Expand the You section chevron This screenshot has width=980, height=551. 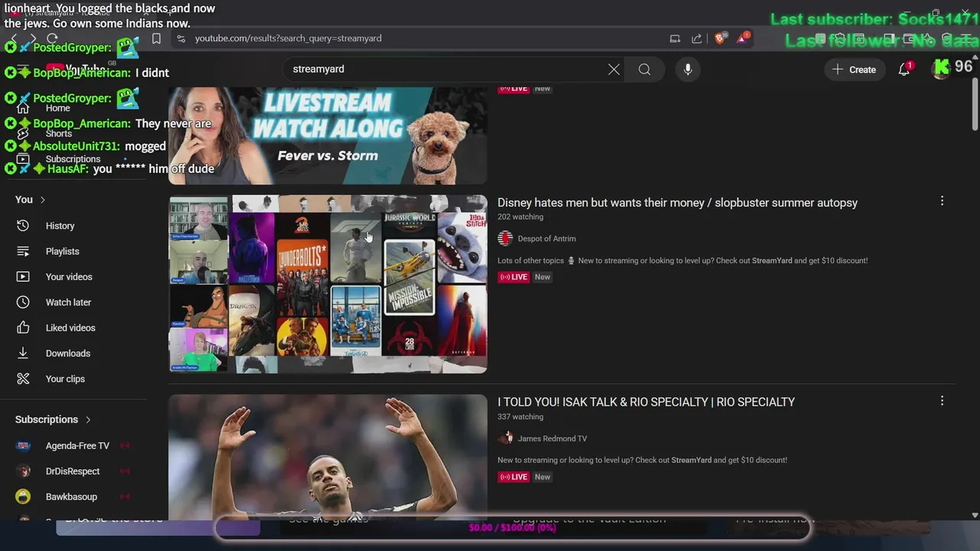point(42,200)
